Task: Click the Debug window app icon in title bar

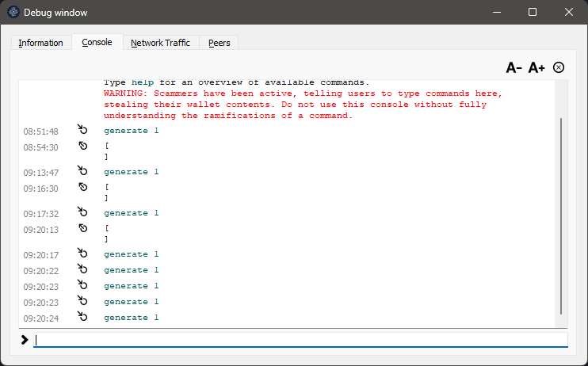Action: [13, 13]
